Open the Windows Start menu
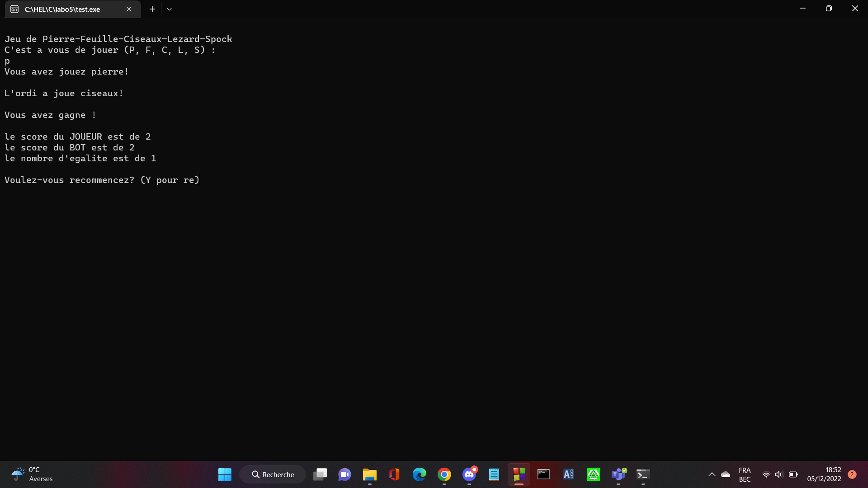This screenshot has height=488, width=868. pos(225,474)
